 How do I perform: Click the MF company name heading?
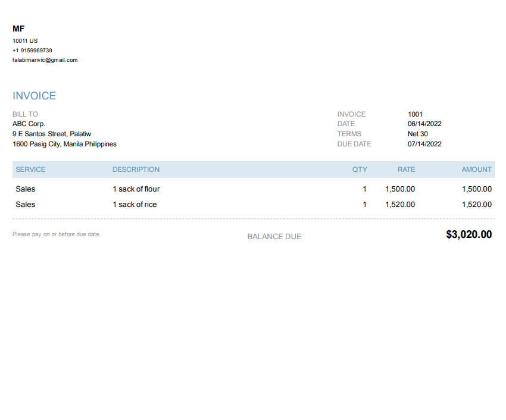point(18,29)
